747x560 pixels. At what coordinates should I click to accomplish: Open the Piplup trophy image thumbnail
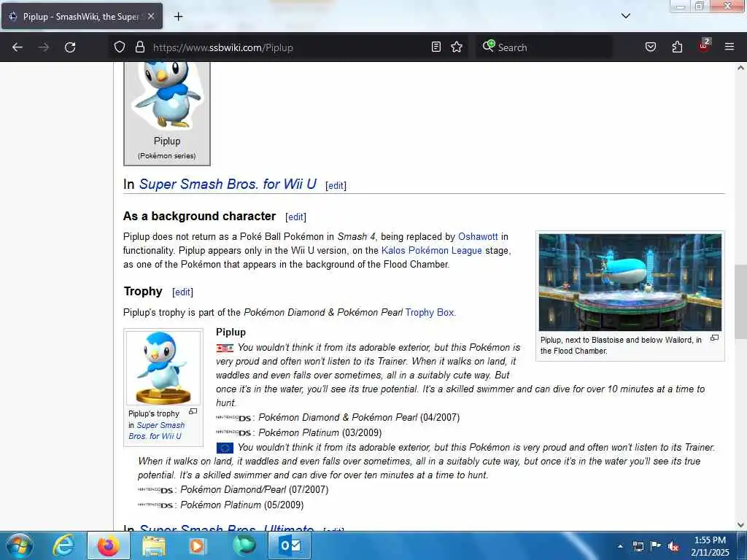(x=163, y=367)
